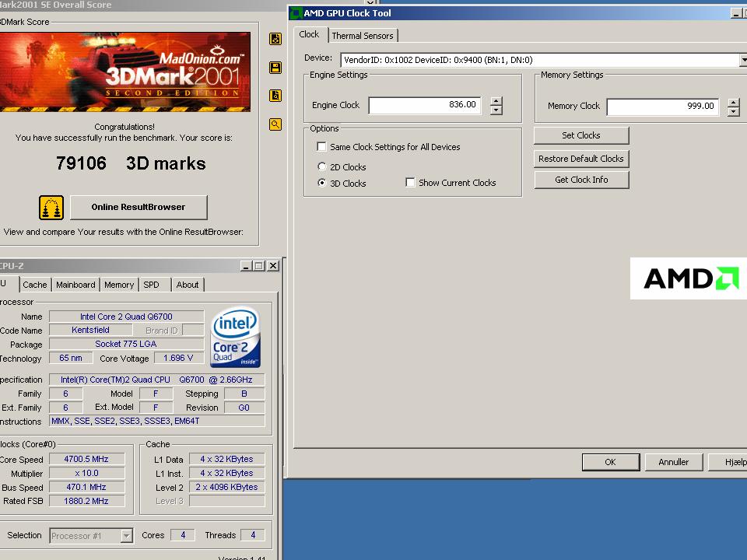
Task: Click the Device ID text field
Action: point(540,60)
